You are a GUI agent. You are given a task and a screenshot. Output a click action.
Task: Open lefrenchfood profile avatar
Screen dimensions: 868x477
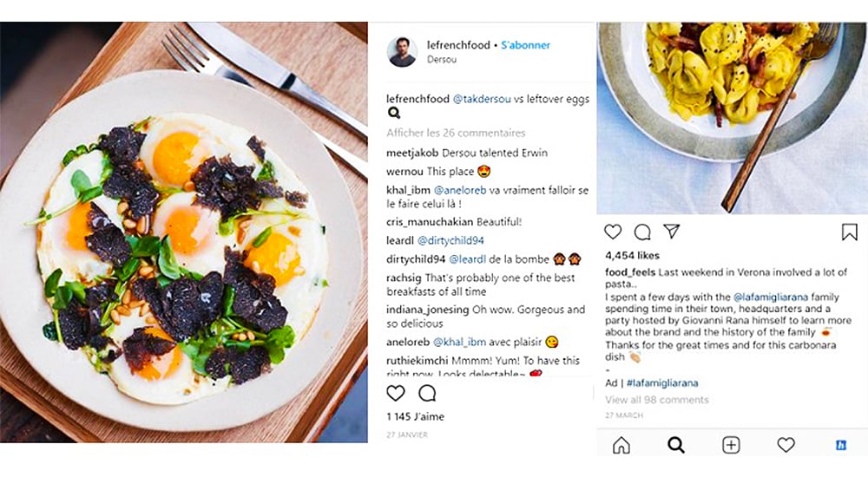tap(402, 52)
